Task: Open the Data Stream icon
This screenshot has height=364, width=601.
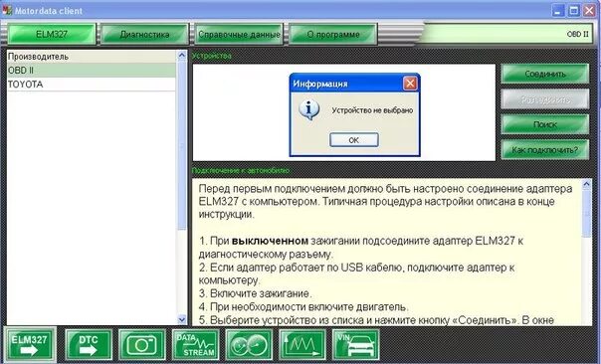Action: click(x=195, y=345)
